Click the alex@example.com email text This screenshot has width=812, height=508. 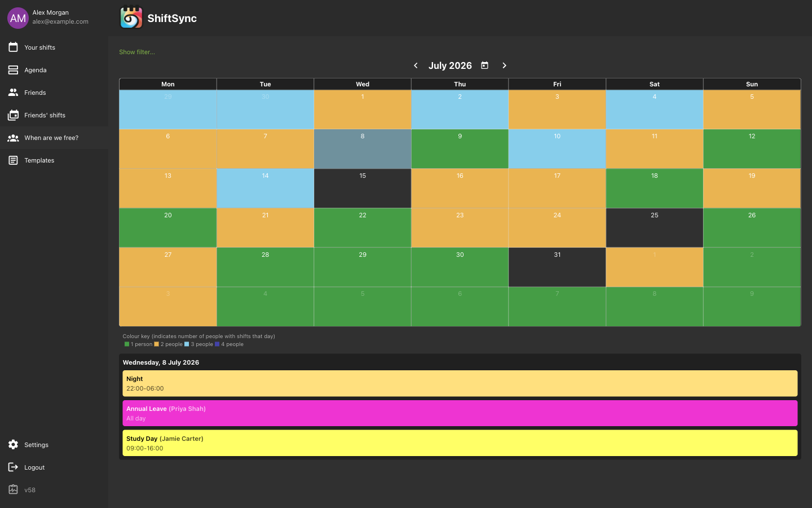click(x=60, y=21)
